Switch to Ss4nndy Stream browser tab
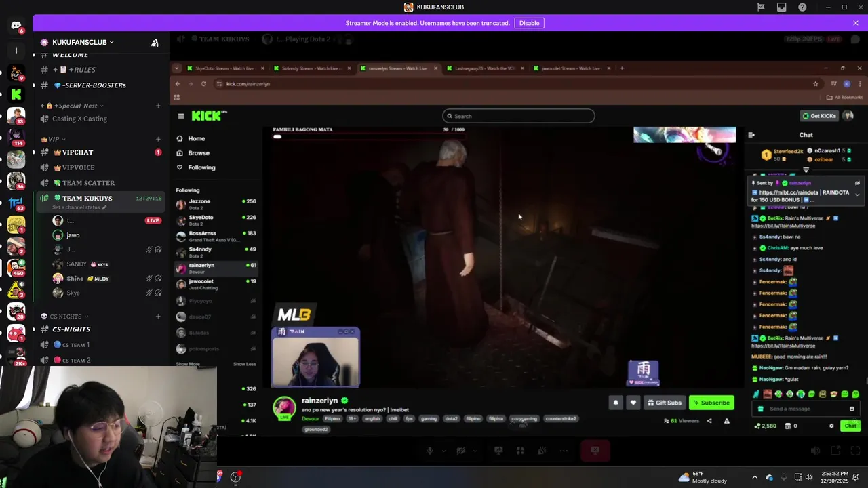 click(x=311, y=68)
